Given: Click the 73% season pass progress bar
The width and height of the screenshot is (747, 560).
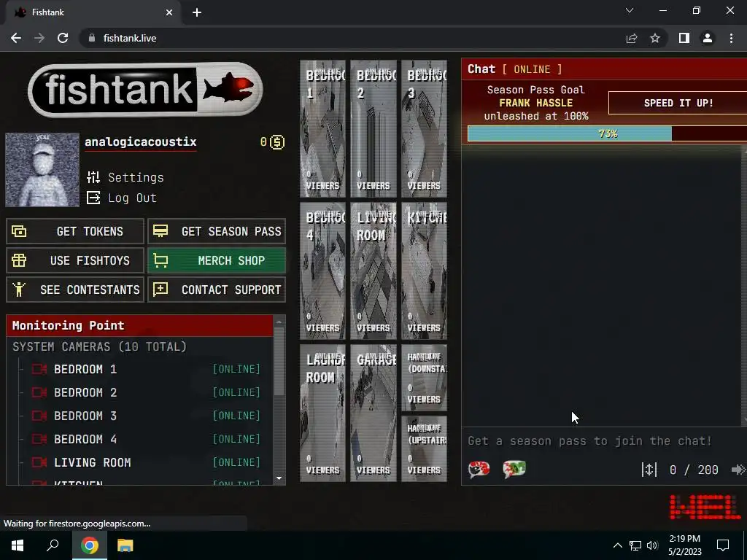Looking at the screenshot, I should 608,134.
